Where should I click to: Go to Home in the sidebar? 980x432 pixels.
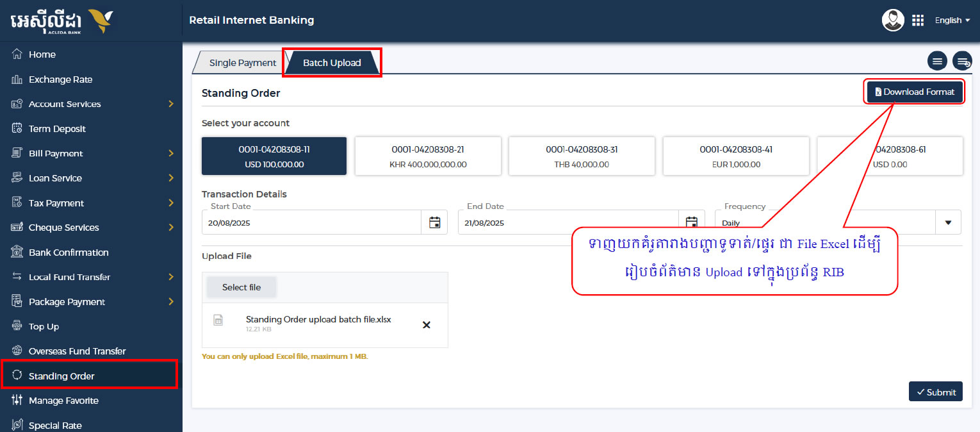click(x=42, y=54)
